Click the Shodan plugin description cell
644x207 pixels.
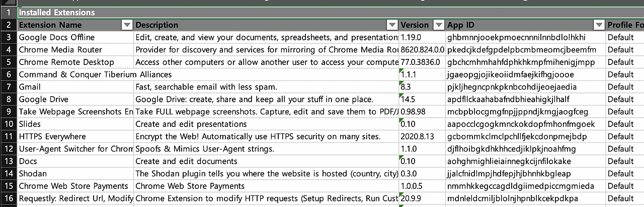[267, 174]
